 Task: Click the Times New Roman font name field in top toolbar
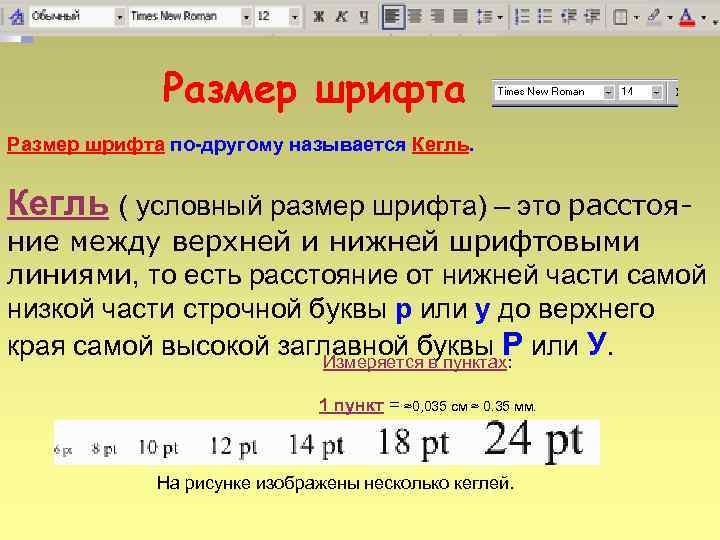[185, 17]
